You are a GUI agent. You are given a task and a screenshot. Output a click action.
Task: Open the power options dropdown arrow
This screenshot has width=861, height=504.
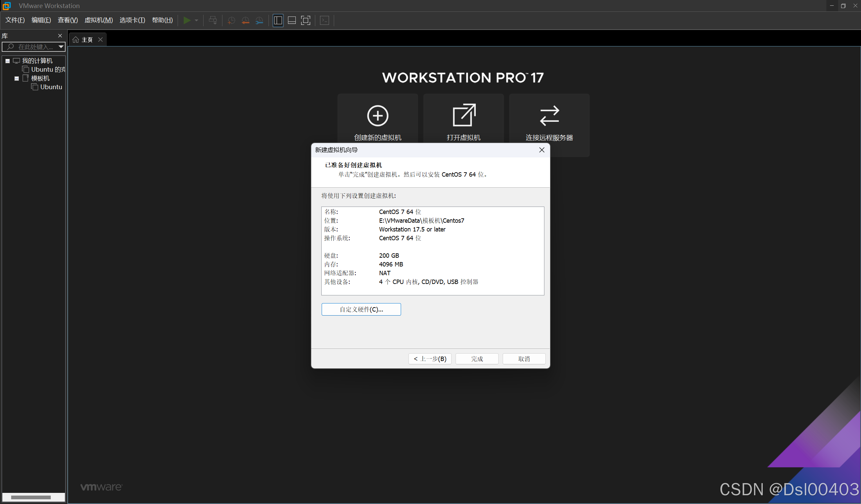(196, 21)
